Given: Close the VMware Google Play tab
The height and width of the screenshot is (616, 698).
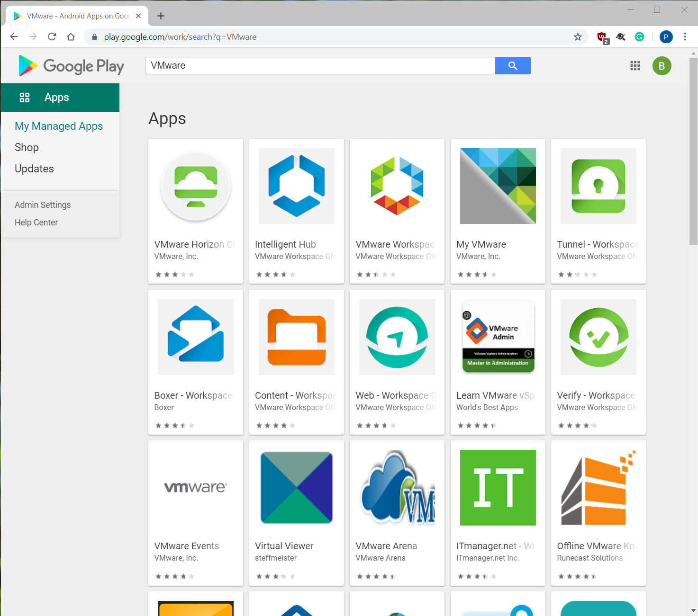Looking at the screenshot, I should (138, 16).
